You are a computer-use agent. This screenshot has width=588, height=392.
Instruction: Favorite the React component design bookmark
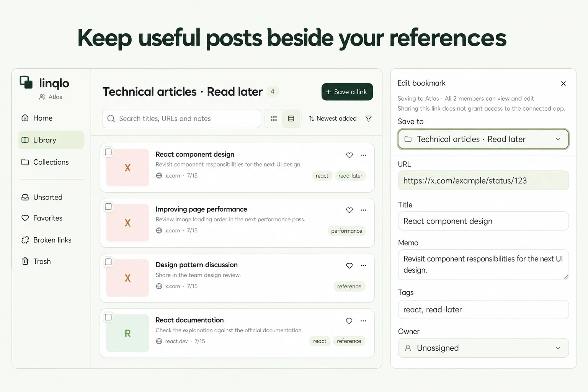point(349,155)
